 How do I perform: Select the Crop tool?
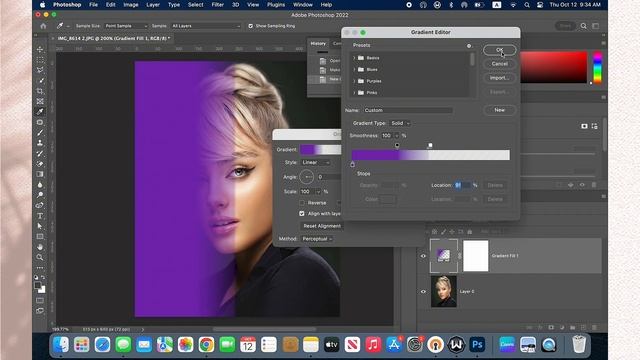[x=40, y=91]
